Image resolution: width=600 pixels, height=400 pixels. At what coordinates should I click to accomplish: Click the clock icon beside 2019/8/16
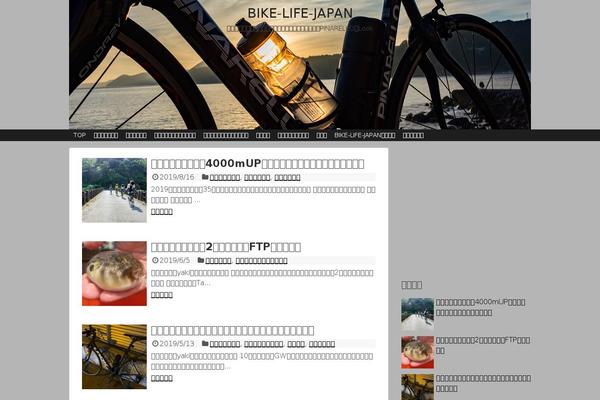155,177
